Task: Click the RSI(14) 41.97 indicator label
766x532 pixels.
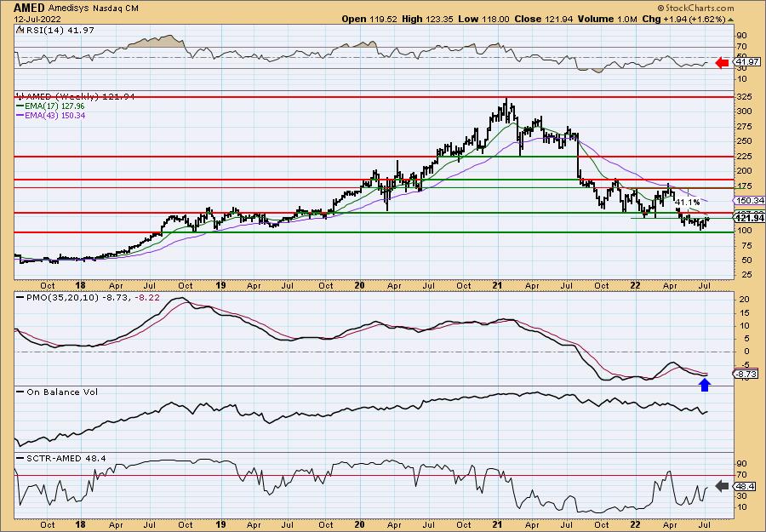Action: 59,30
